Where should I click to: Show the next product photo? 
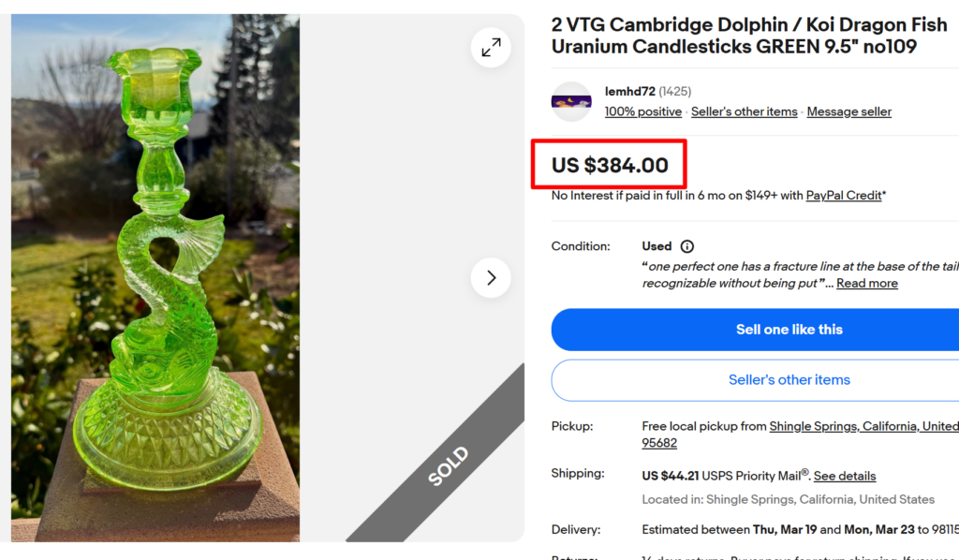click(x=491, y=277)
